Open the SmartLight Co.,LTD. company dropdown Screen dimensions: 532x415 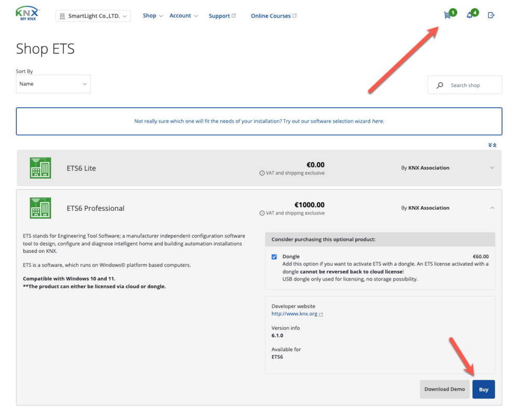[93, 16]
